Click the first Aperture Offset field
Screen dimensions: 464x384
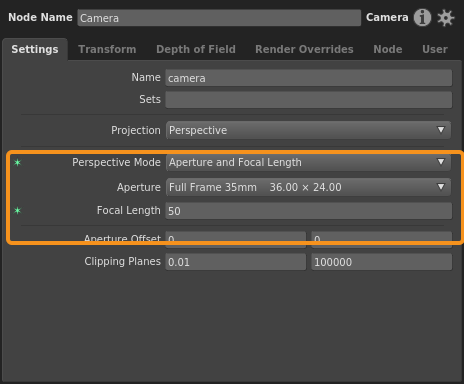pos(236,240)
